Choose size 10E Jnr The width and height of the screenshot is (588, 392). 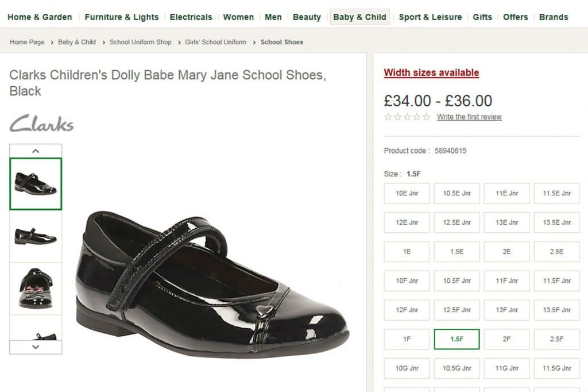point(407,194)
